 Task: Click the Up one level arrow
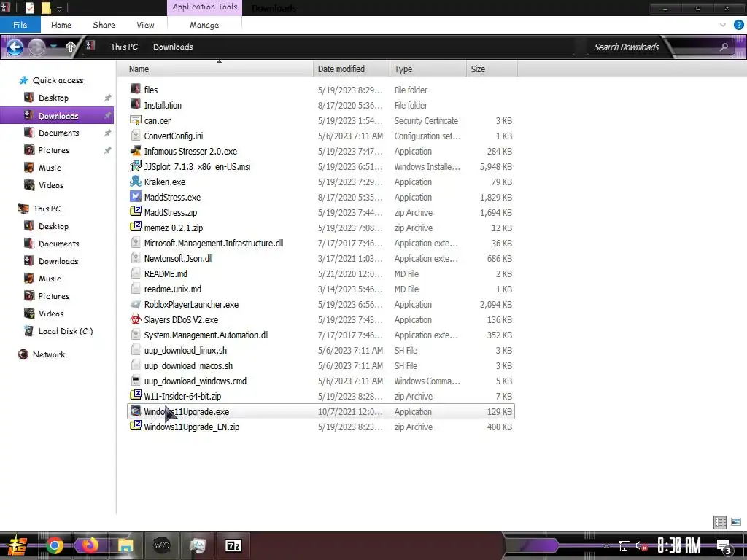tap(71, 47)
